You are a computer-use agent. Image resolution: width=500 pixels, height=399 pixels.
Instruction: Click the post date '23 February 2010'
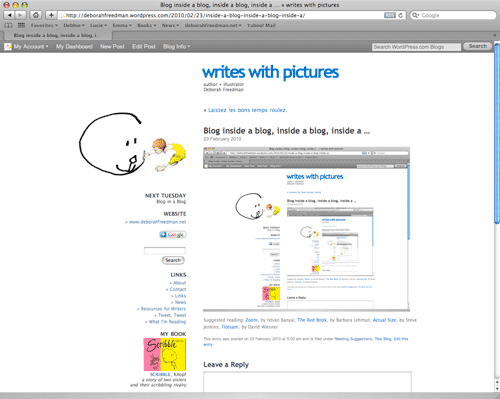222,139
